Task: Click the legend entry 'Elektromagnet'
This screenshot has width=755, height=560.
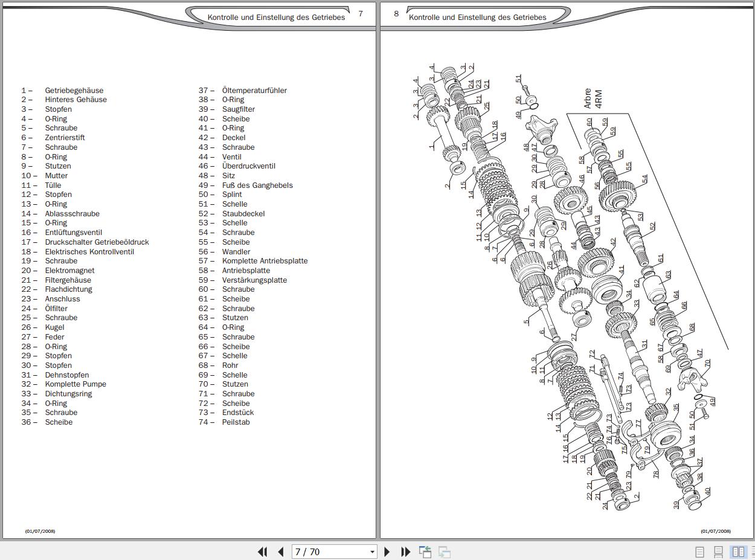Action: (69, 271)
